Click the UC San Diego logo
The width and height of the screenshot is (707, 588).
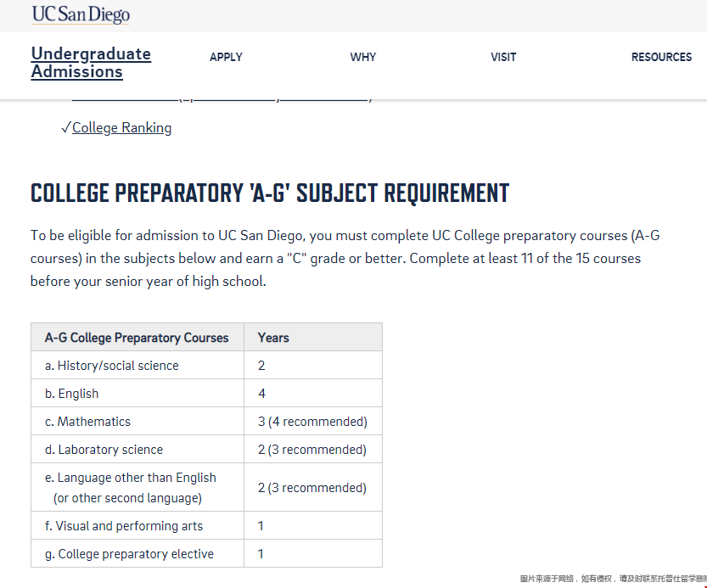coord(81,15)
